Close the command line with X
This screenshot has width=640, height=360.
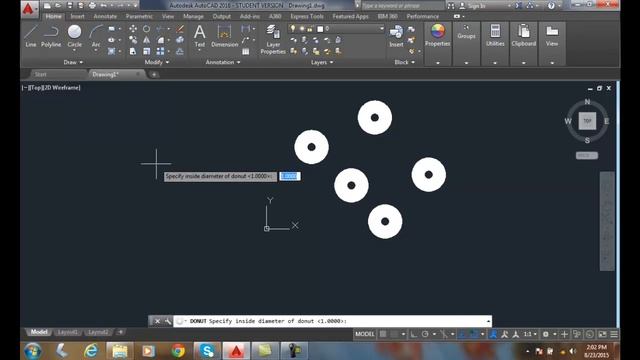point(157,321)
